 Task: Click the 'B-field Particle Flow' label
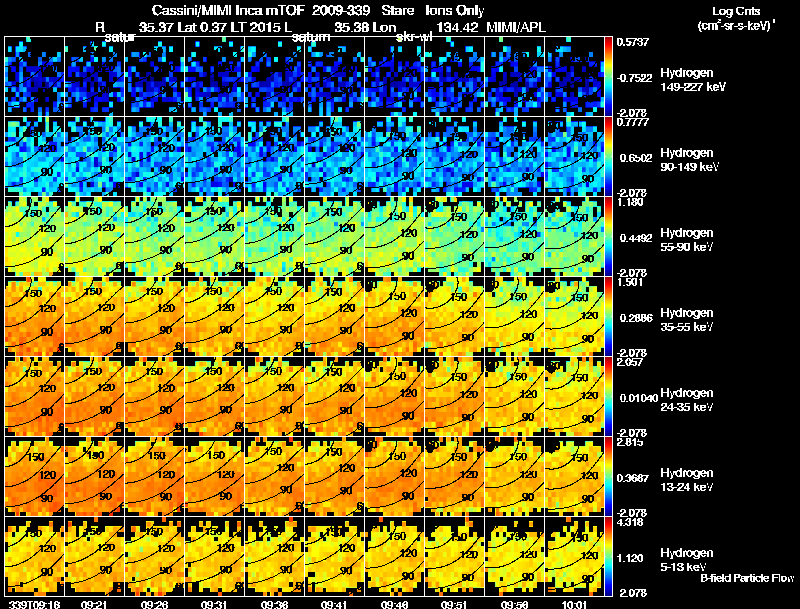[x=747, y=578]
